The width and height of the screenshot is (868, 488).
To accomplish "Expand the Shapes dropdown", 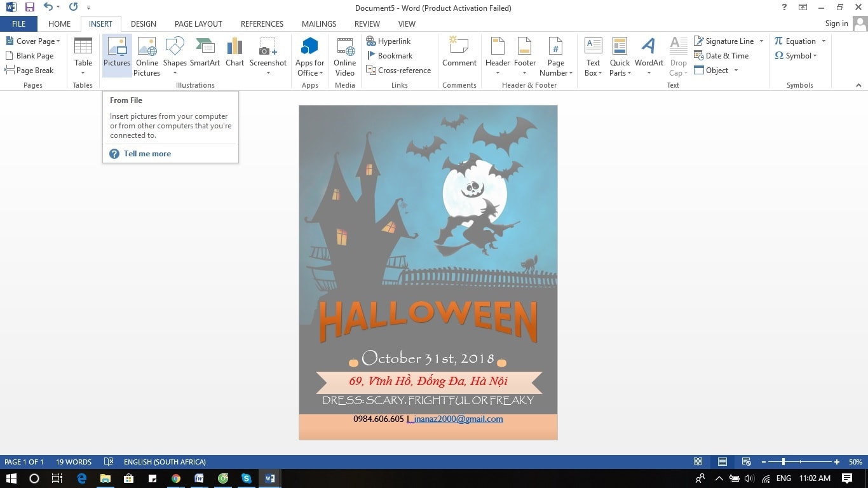I will (x=175, y=72).
